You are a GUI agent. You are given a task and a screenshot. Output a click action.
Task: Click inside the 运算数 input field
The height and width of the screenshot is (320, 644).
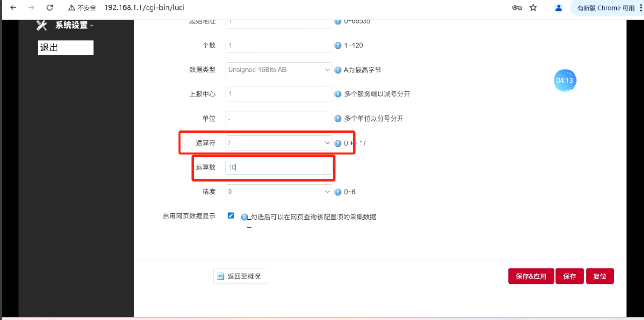coord(278,167)
